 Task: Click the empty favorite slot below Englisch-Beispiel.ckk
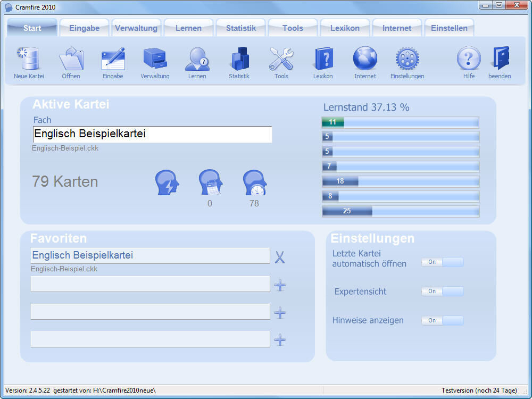click(x=151, y=284)
